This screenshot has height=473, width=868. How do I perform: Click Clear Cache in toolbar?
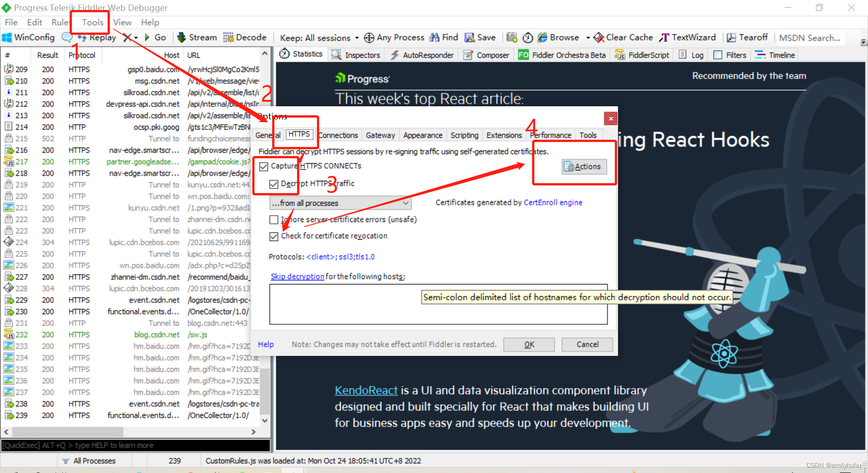pyautogui.click(x=623, y=38)
